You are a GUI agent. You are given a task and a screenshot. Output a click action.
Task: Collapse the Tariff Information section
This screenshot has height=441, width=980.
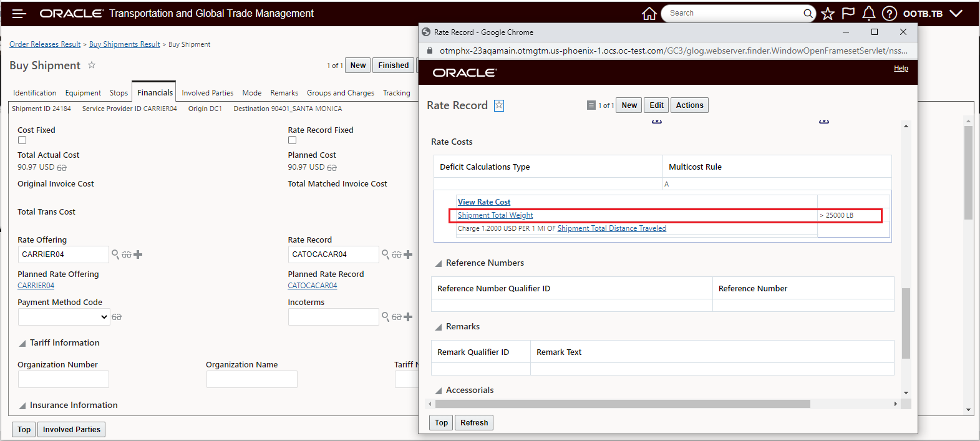22,344
